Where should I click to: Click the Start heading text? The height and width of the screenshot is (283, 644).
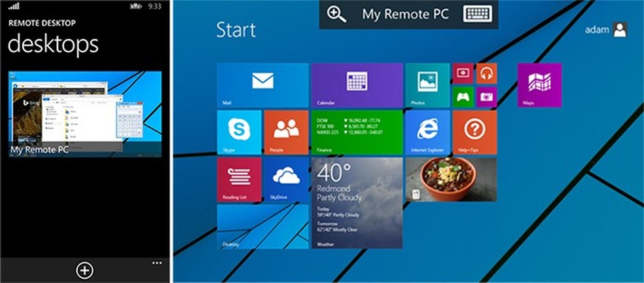236,30
